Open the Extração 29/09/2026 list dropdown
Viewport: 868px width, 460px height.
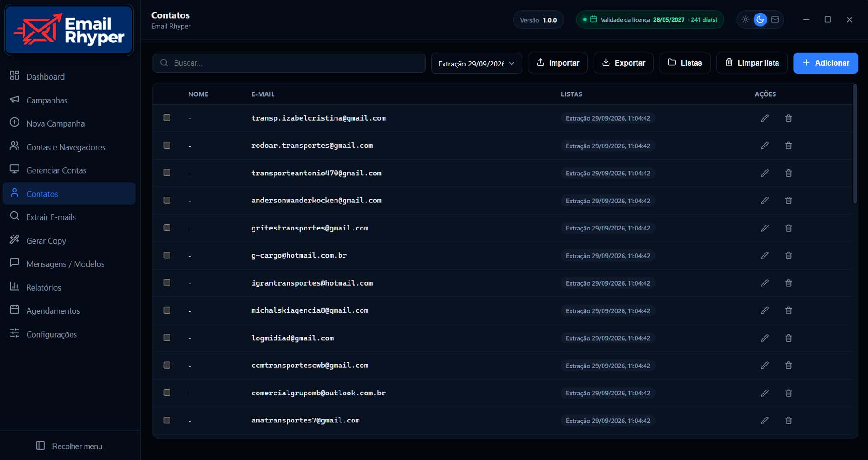coord(476,63)
